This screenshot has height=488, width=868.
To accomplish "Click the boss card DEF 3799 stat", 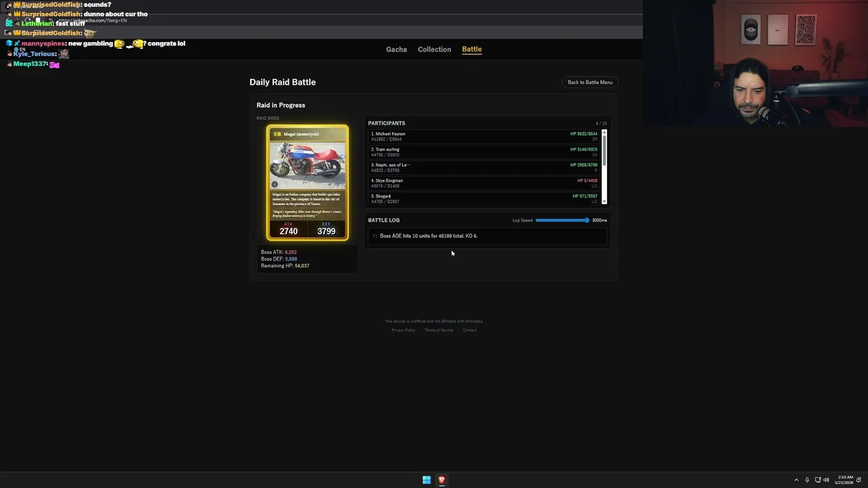I will pyautogui.click(x=326, y=228).
